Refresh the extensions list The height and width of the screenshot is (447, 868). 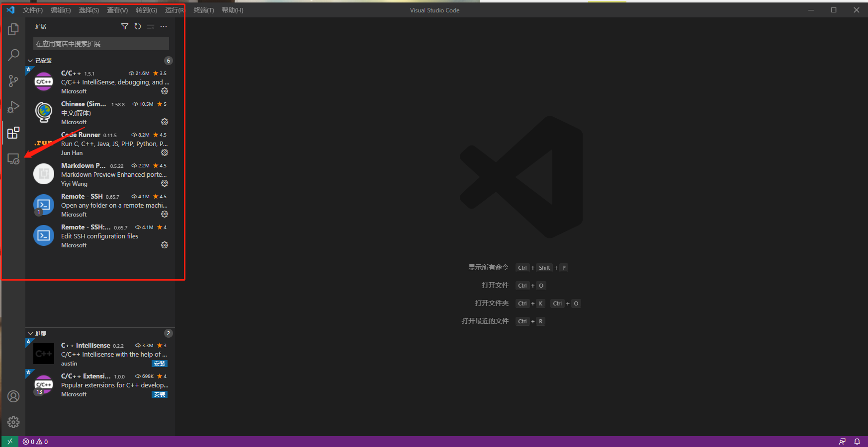click(138, 26)
